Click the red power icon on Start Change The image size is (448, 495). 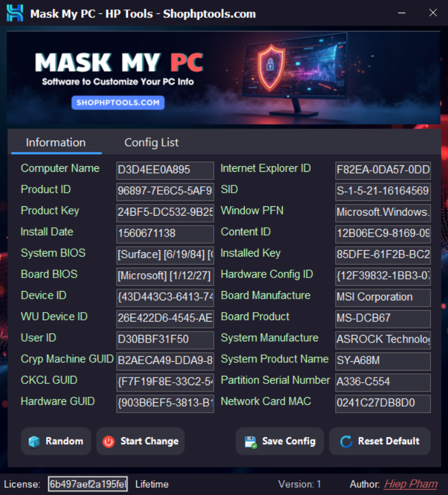109,442
